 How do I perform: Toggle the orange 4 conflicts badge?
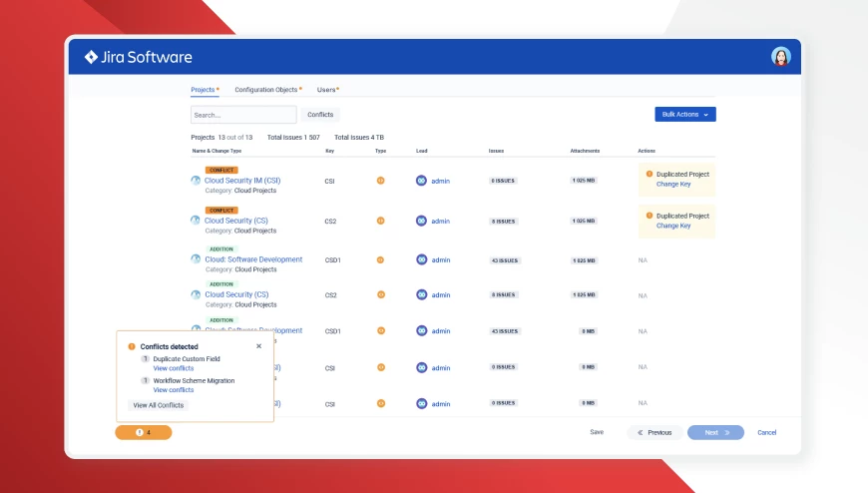pyautogui.click(x=144, y=432)
